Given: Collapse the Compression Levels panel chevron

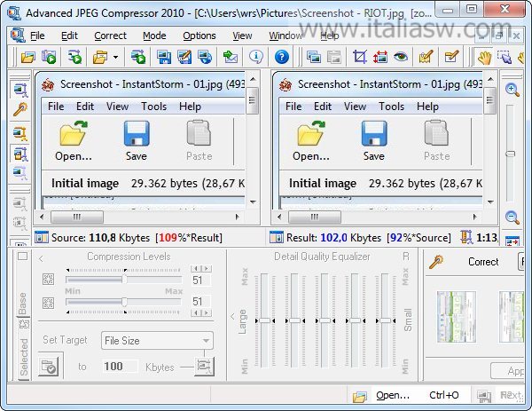Looking at the screenshot, I should [41, 259].
